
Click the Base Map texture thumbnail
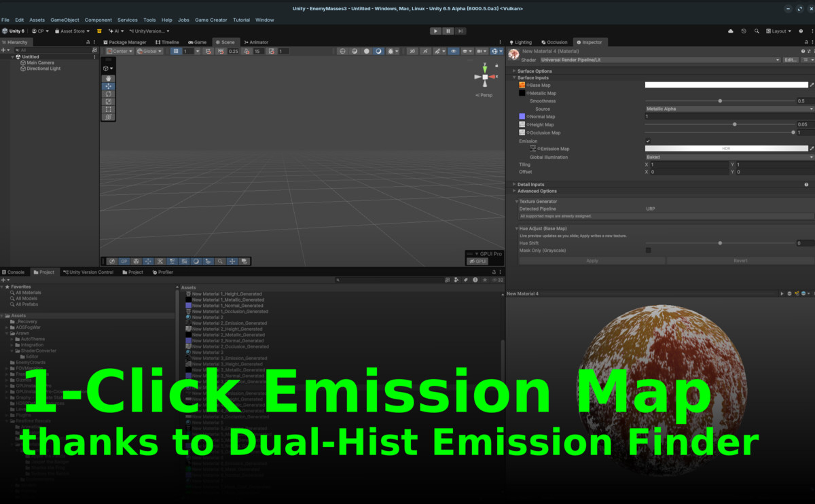pyautogui.click(x=522, y=85)
